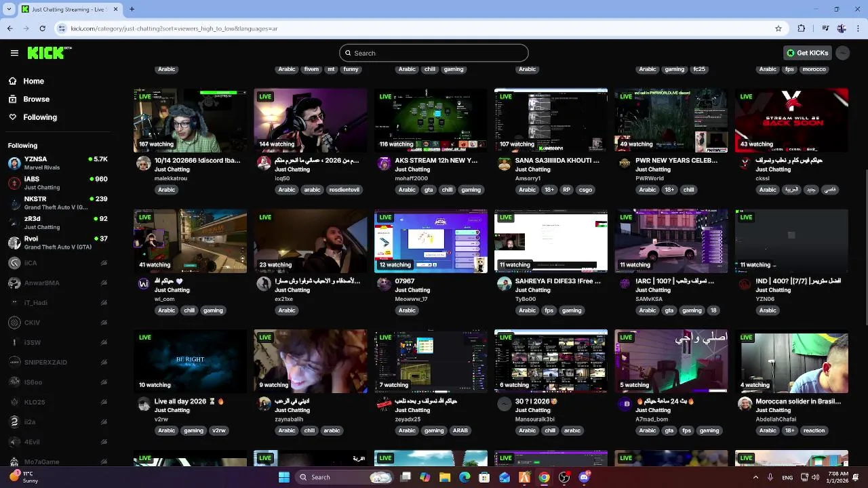Select offline channel AnwarBMA in sidebar
Image resolution: width=868 pixels, height=488 pixels.
point(58,283)
